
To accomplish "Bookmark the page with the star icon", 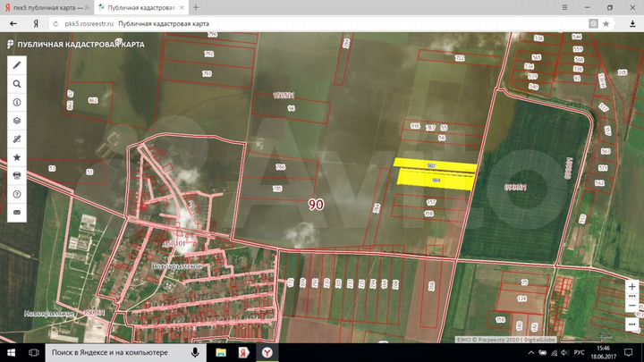I will click(x=606, y=24).
